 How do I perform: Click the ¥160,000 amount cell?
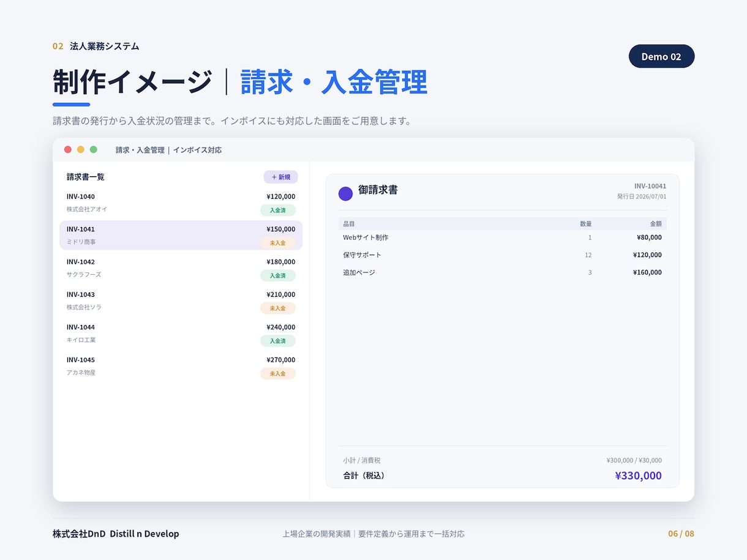point(647,272)
